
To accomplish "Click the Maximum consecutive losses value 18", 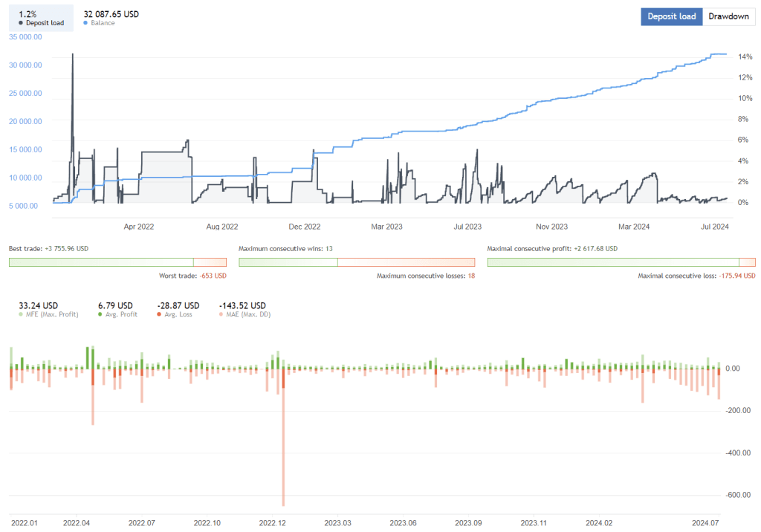I will coord(472,276).
